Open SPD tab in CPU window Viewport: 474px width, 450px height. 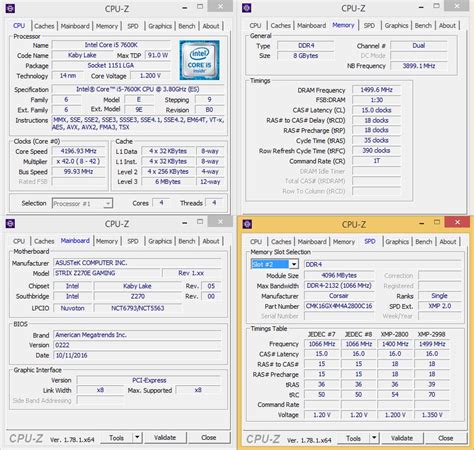pos(133,26)
